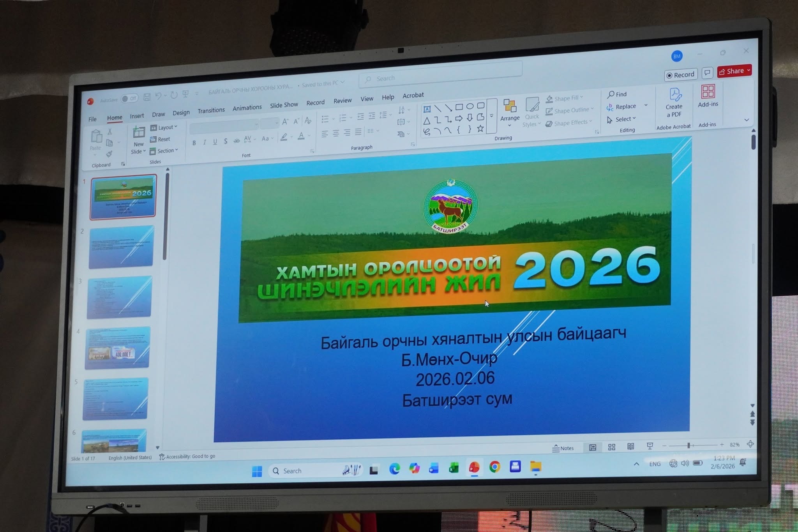Open the Add-ins pane
Screen dimensions: 798x532
pos(708,96)
